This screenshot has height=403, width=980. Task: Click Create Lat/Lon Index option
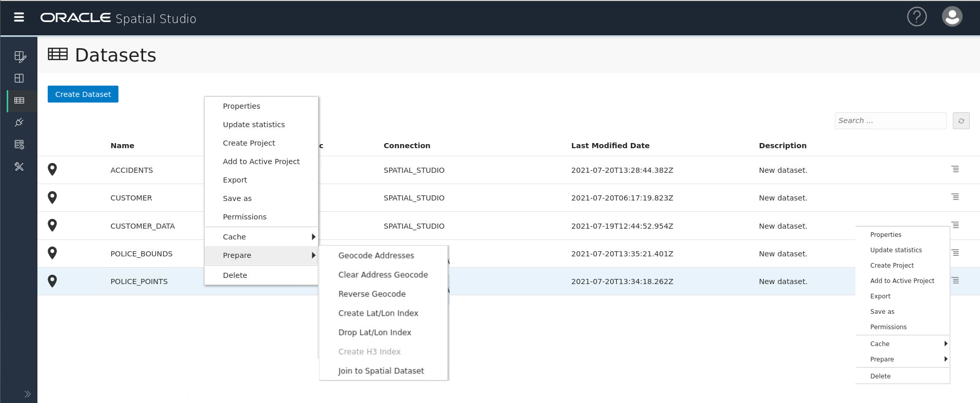tap(378, 313)
